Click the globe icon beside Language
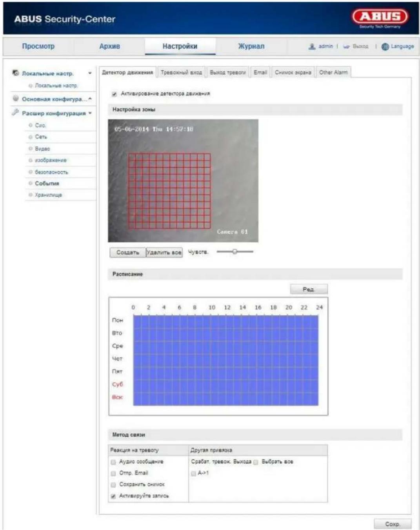 (385, 46)
